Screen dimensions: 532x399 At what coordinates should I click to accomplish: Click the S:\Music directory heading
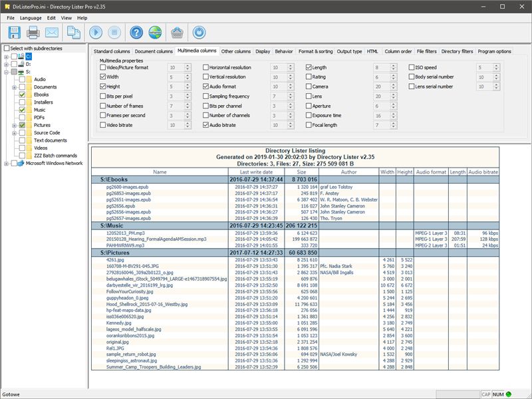tap(112, 225)
